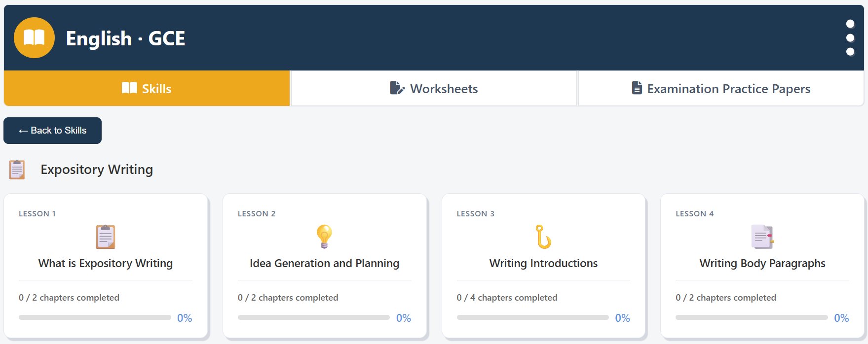Click the Lesson 1 progress bar
Screen dimensions: 868x344
click(x=95, y=317)
